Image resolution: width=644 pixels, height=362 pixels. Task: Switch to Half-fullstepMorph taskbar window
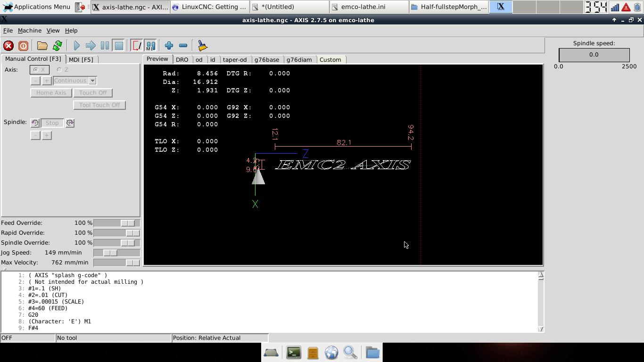[449, 7]
